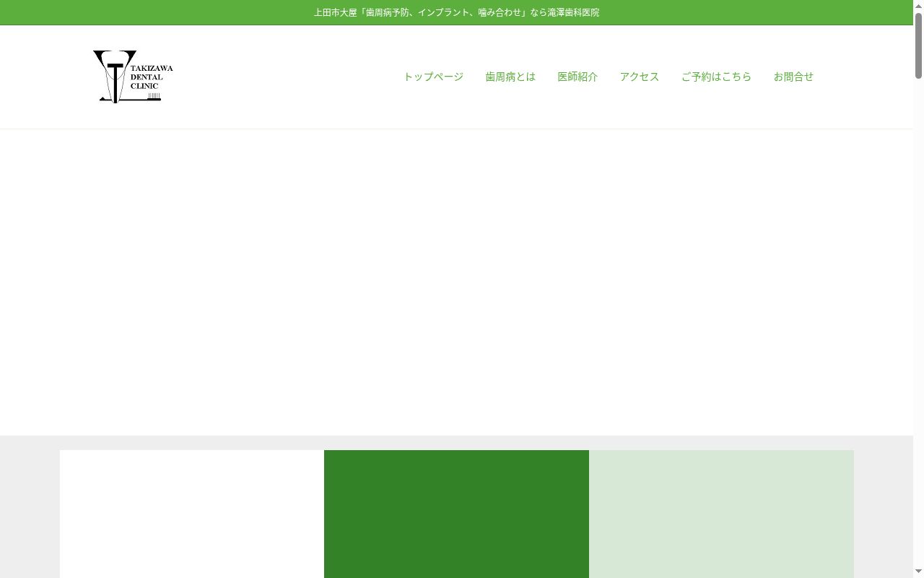924x578 pixels.
Task: Click the green top banner headline text
Action: click(x=456, y=12)
